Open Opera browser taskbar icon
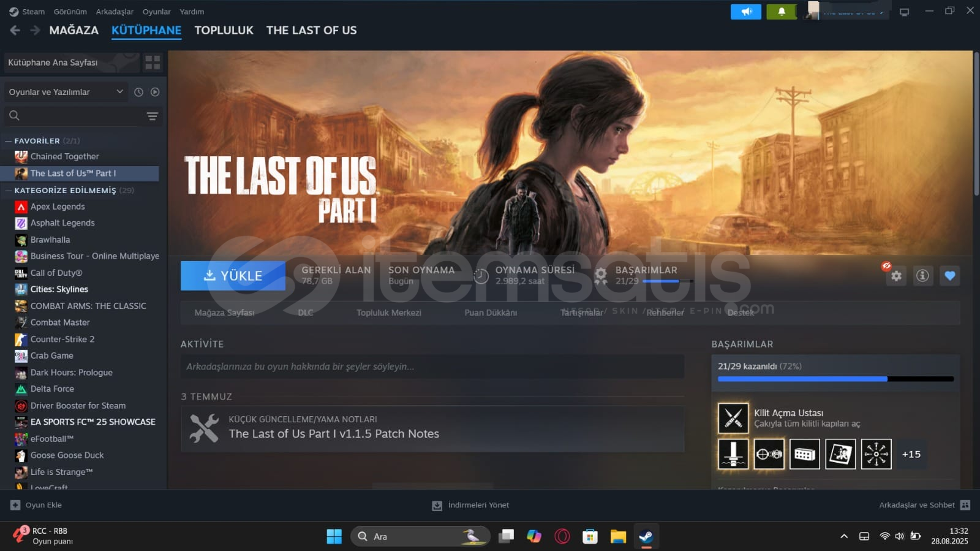Image resolution: width=980 pixels, height=551 pixels. 562,537
